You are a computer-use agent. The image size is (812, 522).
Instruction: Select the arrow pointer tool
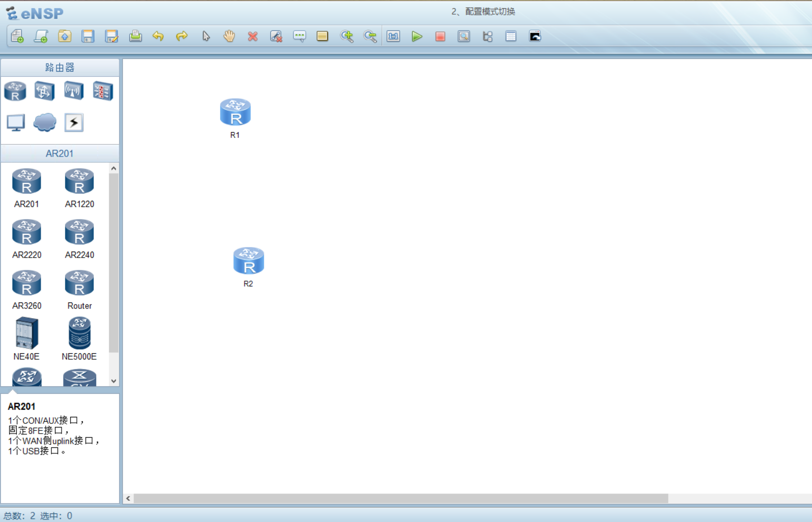pos(205,36)
